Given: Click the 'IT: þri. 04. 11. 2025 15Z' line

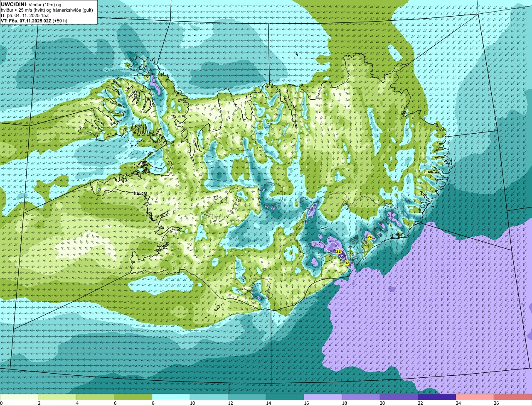Looking at the screenshot, I should coord(25,15).
